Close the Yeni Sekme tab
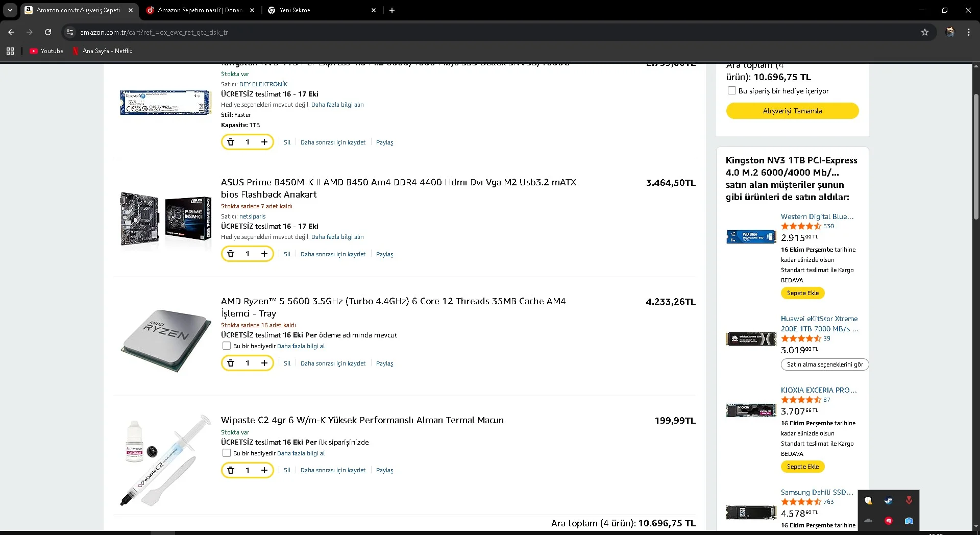 click(x=374, y=10)
